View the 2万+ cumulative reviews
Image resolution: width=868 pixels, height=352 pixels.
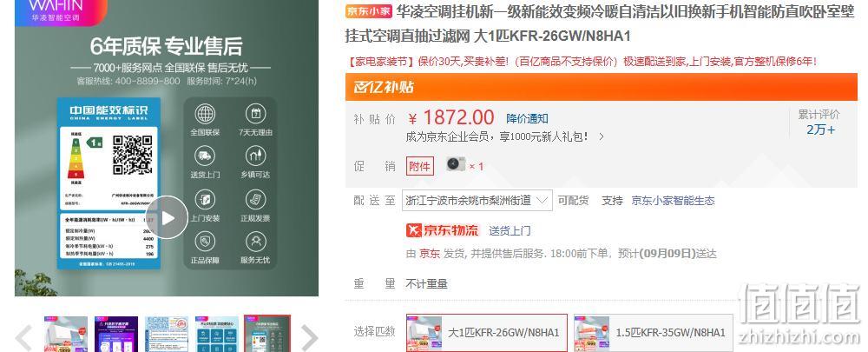[x=820, y=130]
